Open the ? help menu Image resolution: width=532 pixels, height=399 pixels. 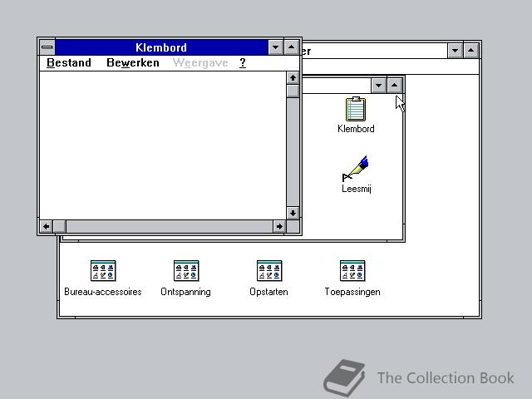pos(242,63)
